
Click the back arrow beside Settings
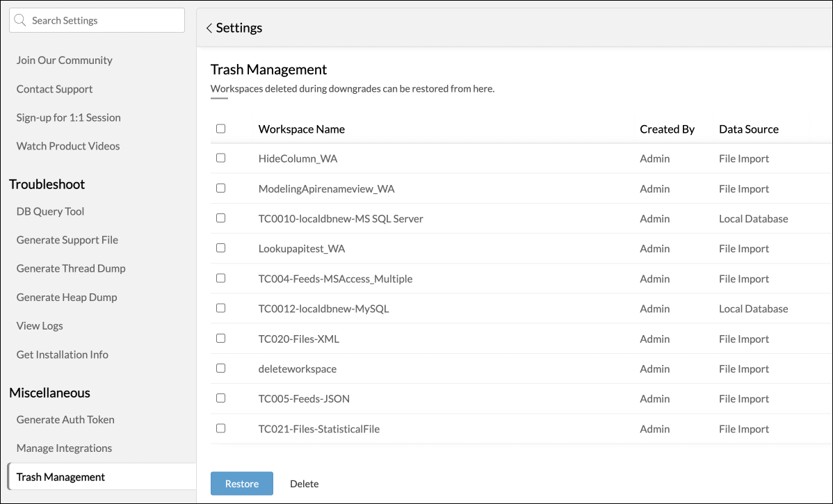coord(209,29)
